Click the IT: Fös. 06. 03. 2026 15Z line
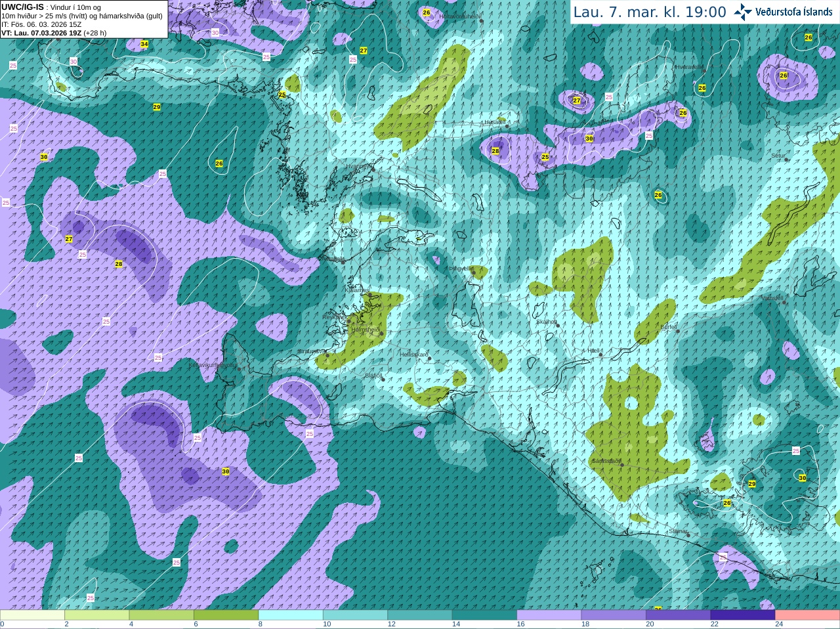 click(x=41, y=24)
